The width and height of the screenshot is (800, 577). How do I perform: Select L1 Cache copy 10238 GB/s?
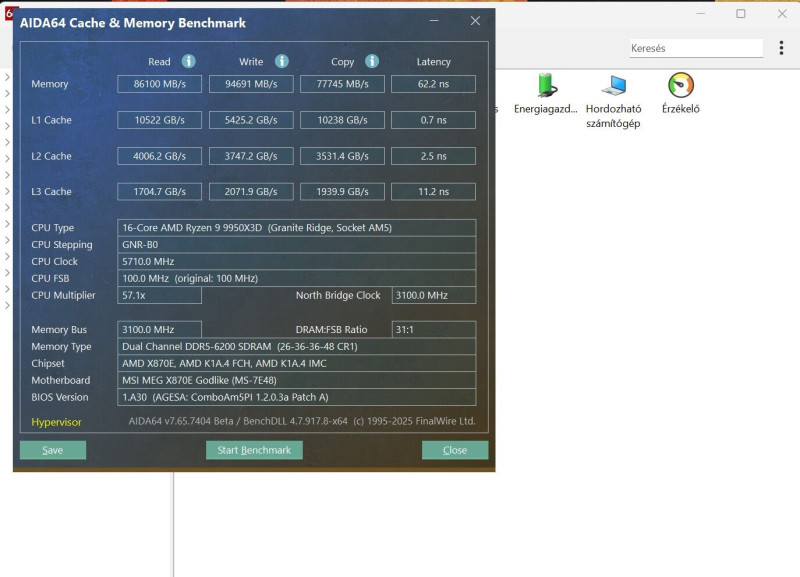pos(342,120)
